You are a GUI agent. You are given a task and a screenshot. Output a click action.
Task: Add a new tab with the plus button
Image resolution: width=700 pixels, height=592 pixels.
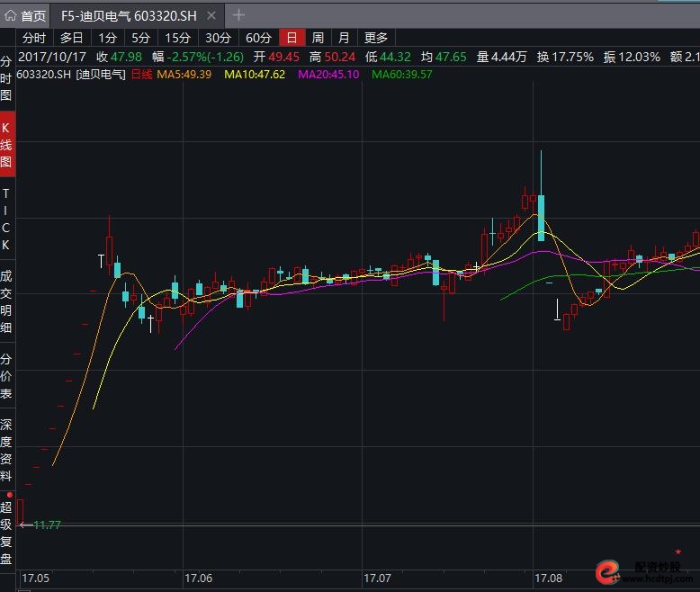[x=238, y=15]
